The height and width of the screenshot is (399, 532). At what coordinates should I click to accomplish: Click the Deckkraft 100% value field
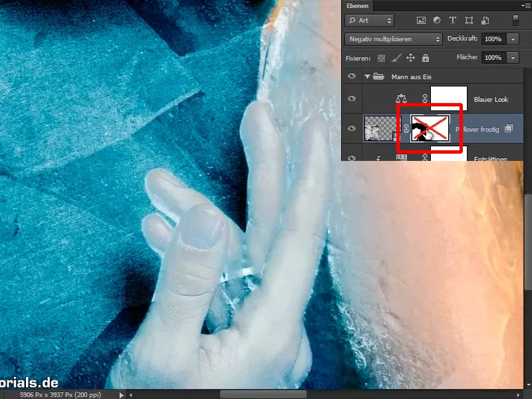click(x=493, y=39)
